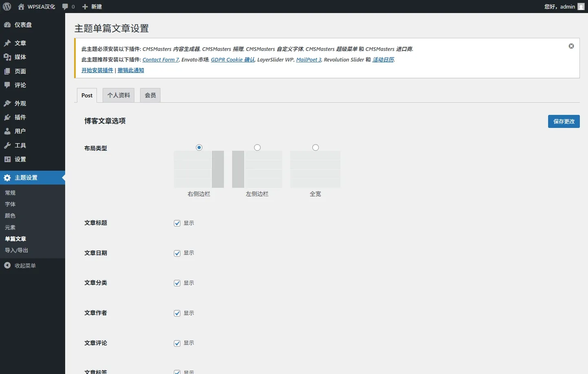Toggle the 文章作者 显示 checkbox
588x374 pixels.
click(x=177, y=313)
